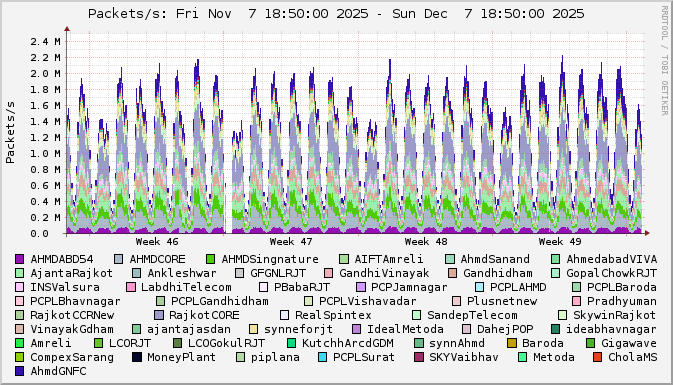The height and width of the screenshot is (385, 673).
Task: Click the GFGNLRJT legend label
Action: (x=278, y=273)
